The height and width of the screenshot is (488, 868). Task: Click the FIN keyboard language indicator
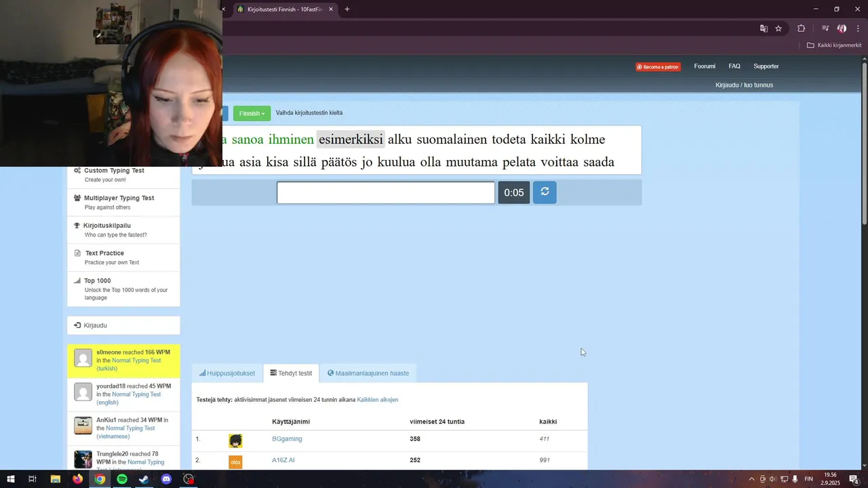coord(808,479)
